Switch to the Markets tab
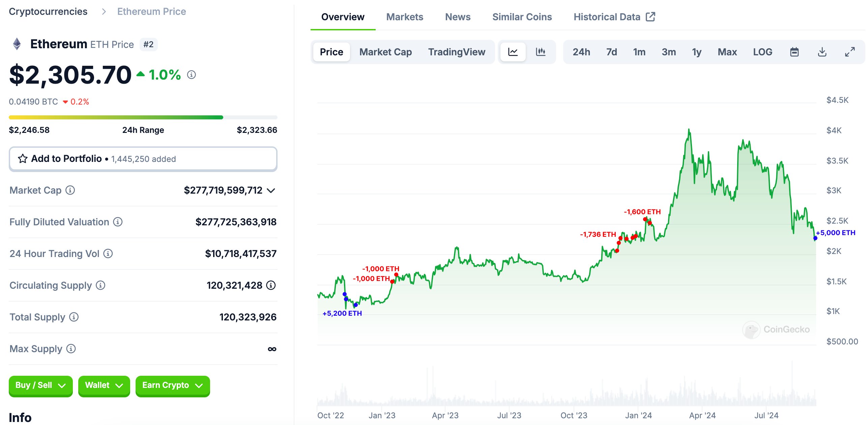The height and width of the screenshot is (425, 868). point(405,17)
